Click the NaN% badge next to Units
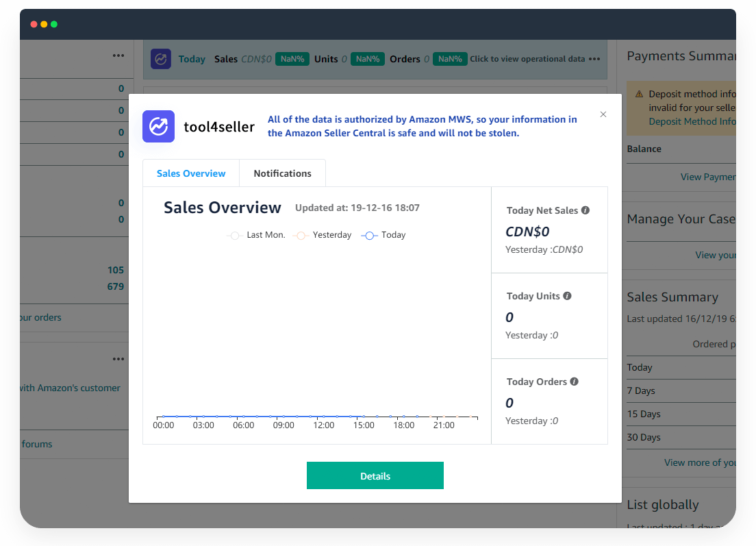756x546 pixels. click(x=368, y=59)
